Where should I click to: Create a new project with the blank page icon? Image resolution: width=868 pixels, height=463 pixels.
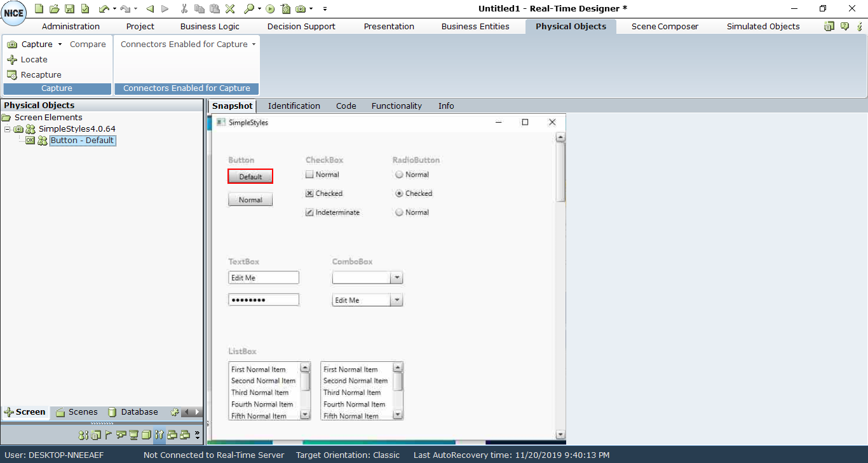[39, 8]
